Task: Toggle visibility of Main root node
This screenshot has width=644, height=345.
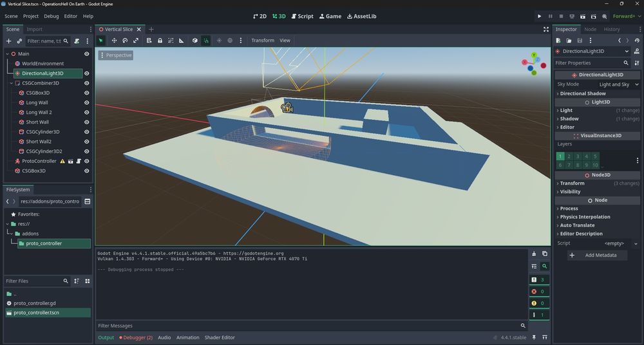Action: tap(87, 54)
